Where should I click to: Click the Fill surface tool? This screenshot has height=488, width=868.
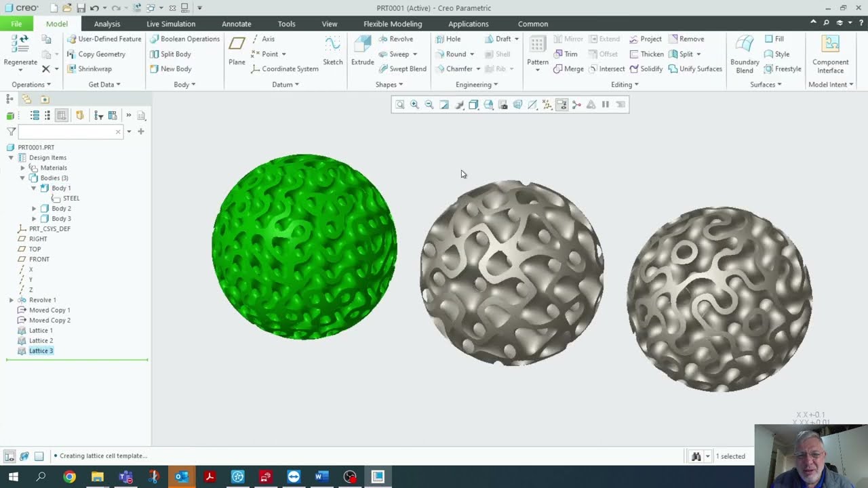click(x=774, y=39)
